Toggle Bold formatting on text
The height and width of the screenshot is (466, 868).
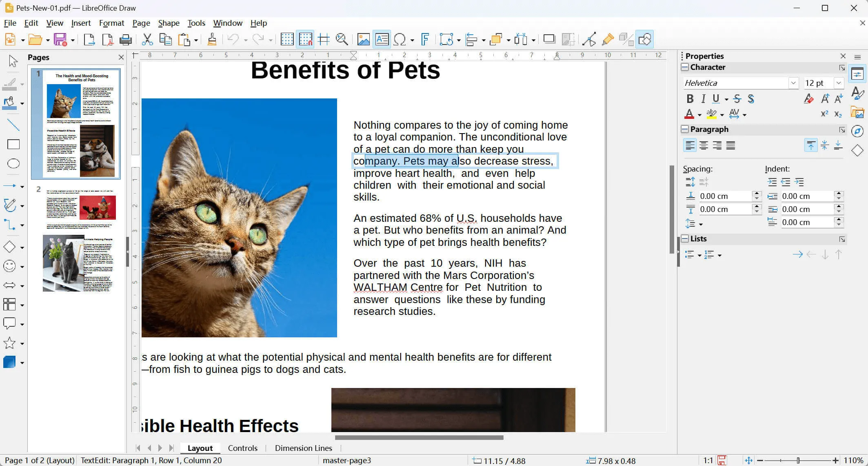[x=690, y=98]
